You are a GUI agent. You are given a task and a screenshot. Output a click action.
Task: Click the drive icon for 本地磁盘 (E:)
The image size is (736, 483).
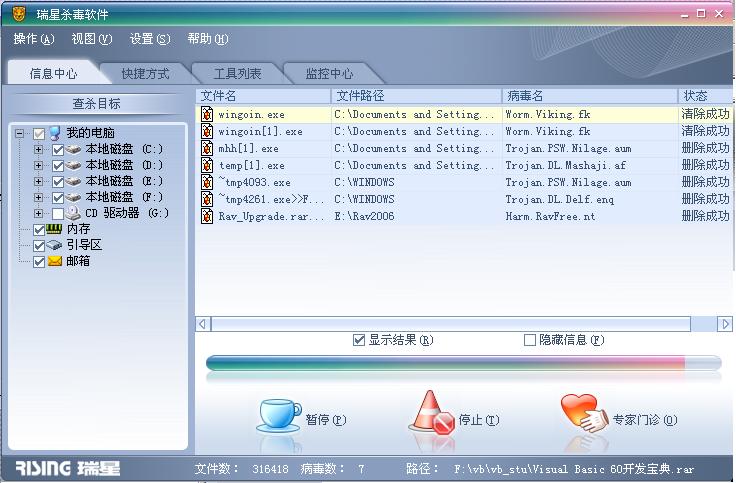click(x=73, y=181)
